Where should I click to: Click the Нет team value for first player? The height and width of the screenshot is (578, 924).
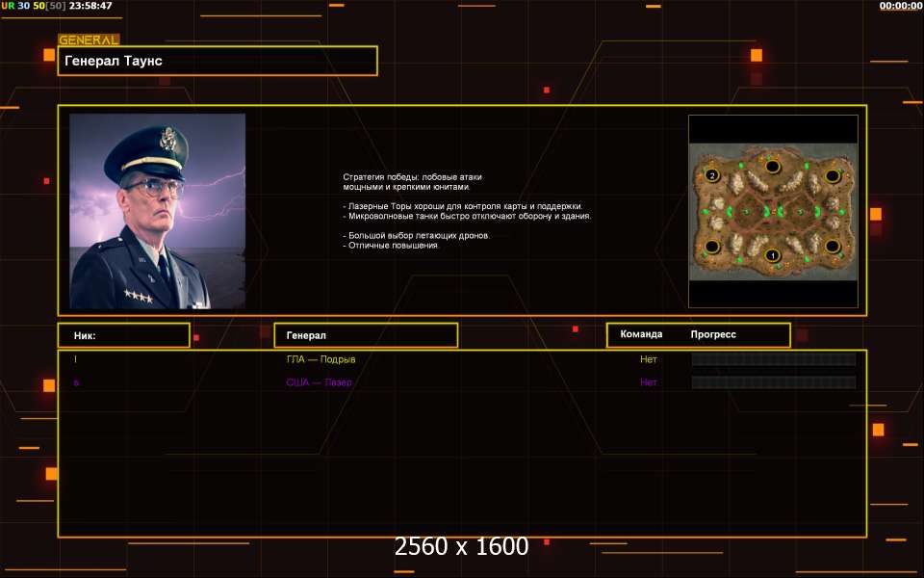click(x=649, y=359)
